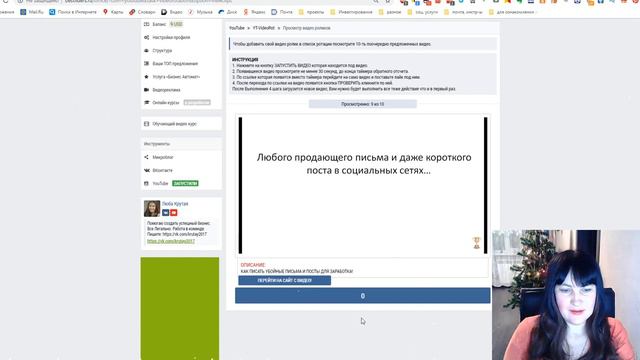Click the Люба Крутая avatar photo
The height and width of the screenshot is (360, 640).
point(152,209)
